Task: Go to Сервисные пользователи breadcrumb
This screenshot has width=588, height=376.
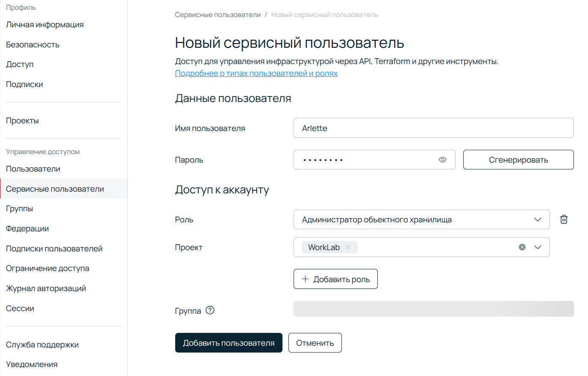Action: coord(218,15)
